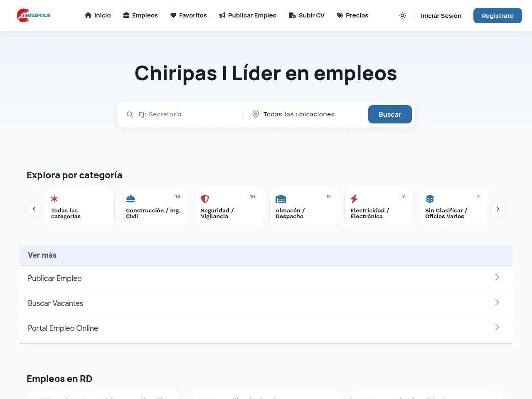Toggle the light/dark theme sun icon
Viewport: 532px width, 399px height.
coord(402,15)
